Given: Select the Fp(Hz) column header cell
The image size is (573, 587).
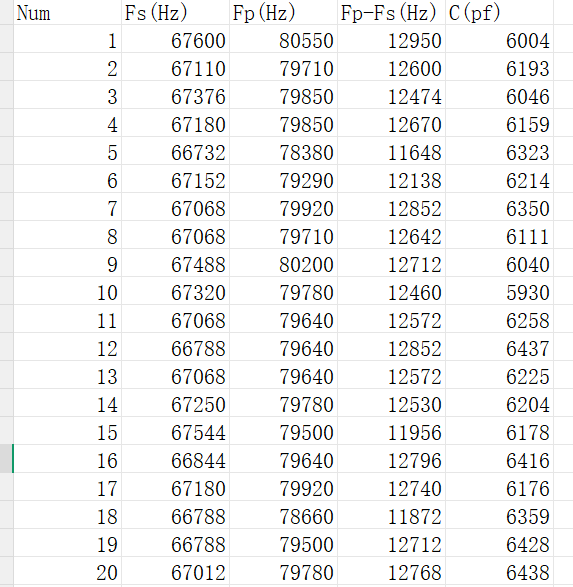Looking at the screenshot, I should point(283,12).
